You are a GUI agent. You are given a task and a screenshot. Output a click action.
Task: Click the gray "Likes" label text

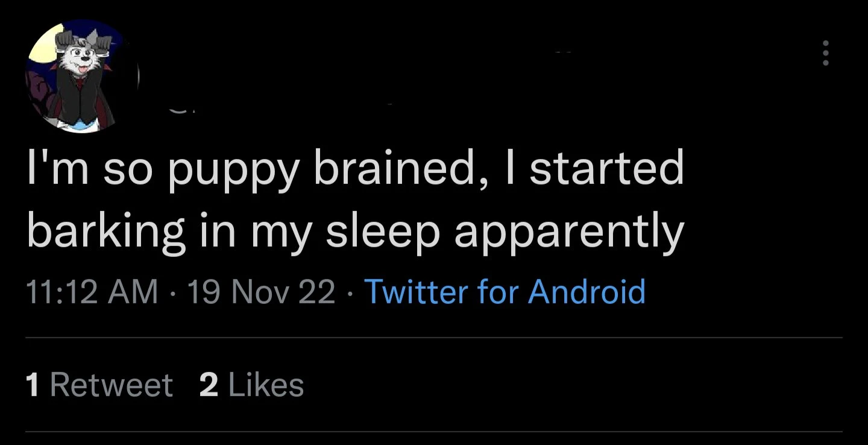pyautogui.click(x=265, y=385)
